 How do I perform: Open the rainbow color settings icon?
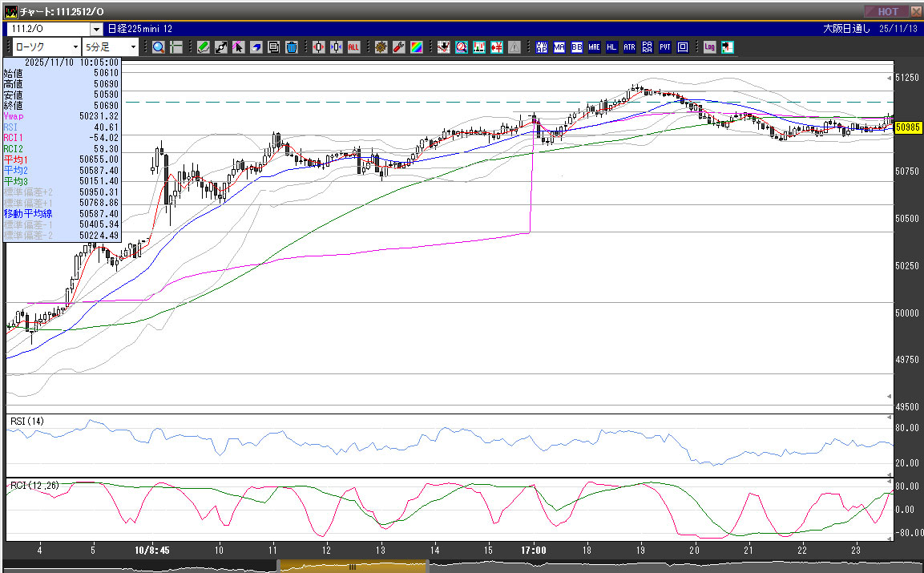click(x=416, y=47)
